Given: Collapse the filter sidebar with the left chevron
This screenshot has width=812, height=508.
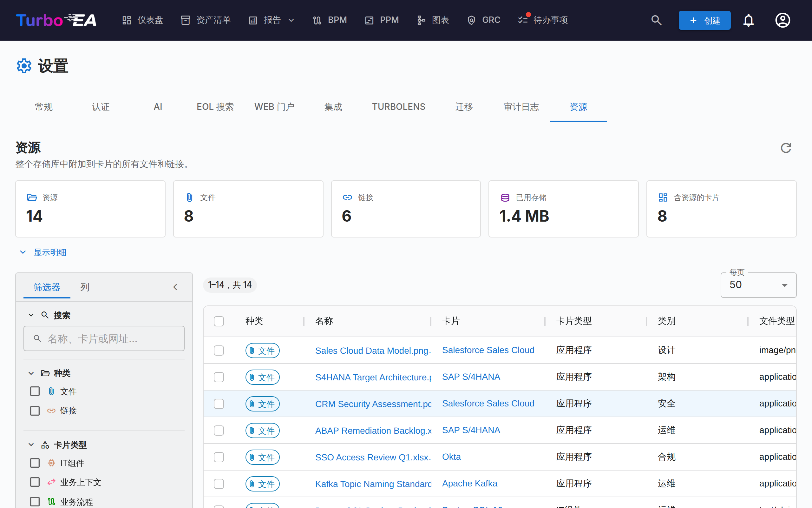Looking at the screenshot, I should pos(175,287).
